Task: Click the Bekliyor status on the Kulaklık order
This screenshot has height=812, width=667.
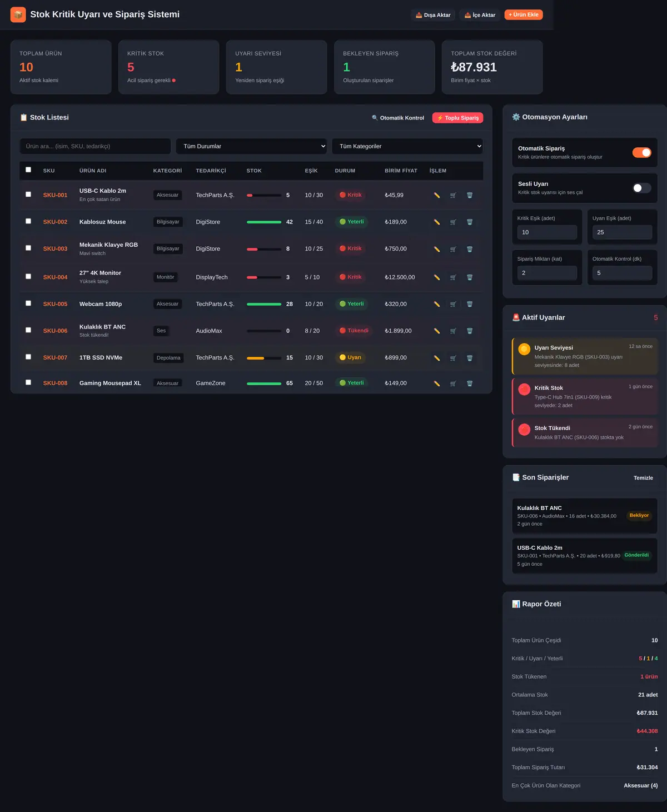Action: click(x=639, y=515)
